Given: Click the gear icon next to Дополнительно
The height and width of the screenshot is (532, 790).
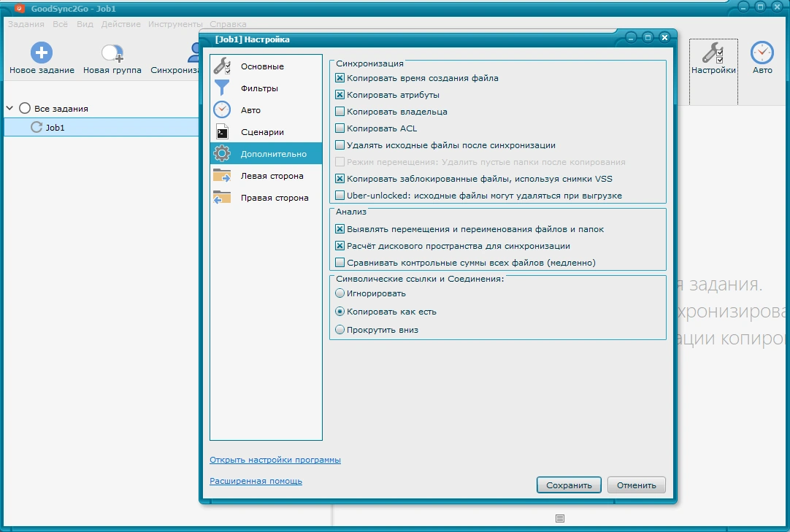Looking at the screenshot, I should (x=222, y=154).
